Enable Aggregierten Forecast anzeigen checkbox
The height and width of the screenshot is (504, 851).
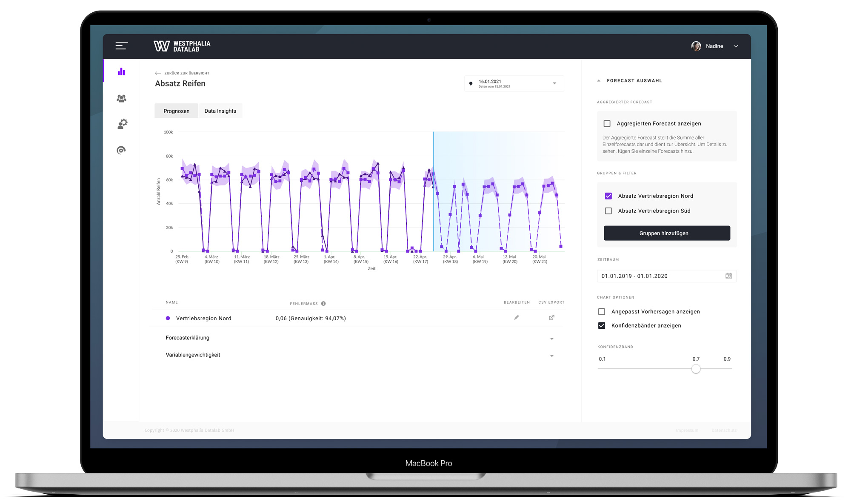tap(607, 123)
